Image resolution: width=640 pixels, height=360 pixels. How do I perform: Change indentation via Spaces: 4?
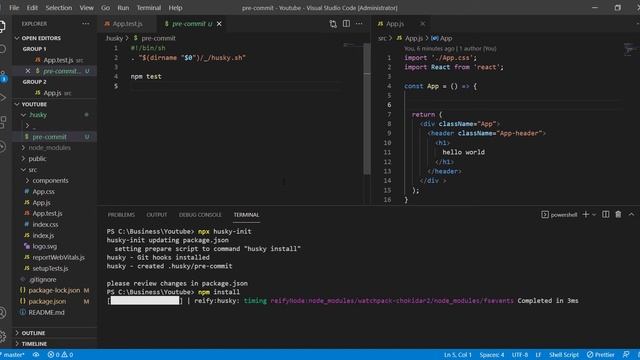(492, 355)
